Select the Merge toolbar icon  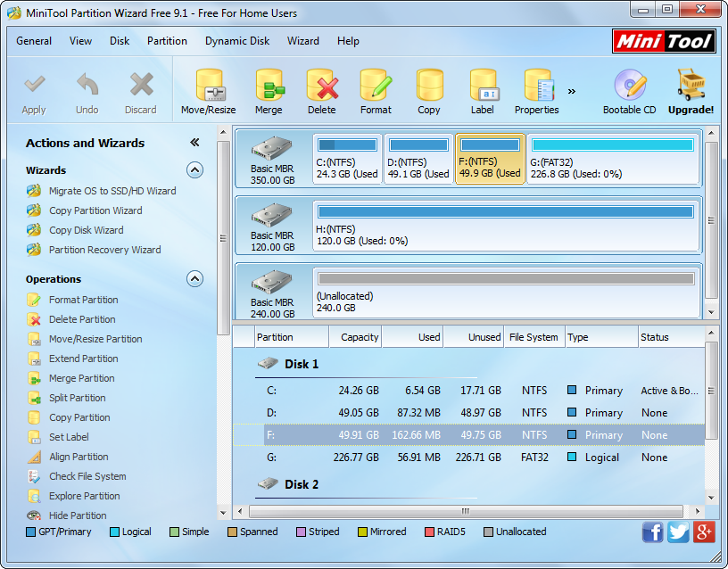pyautogui.click(x=269, y=85)
